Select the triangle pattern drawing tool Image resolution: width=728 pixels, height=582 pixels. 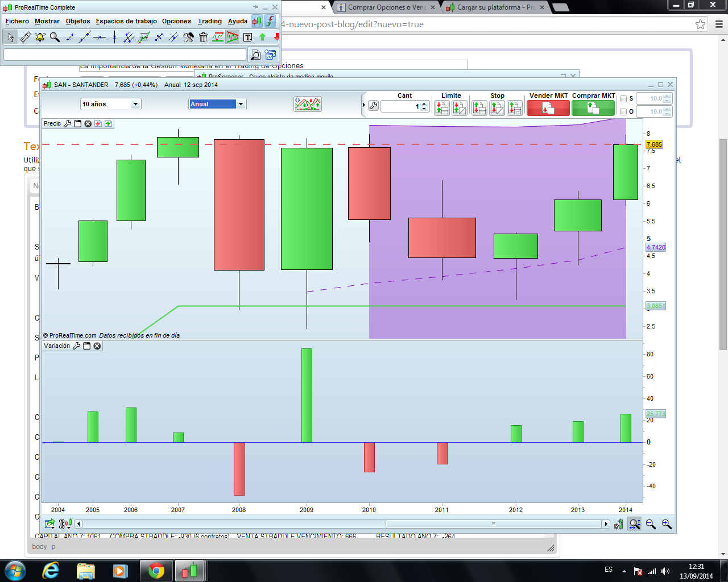233,38
